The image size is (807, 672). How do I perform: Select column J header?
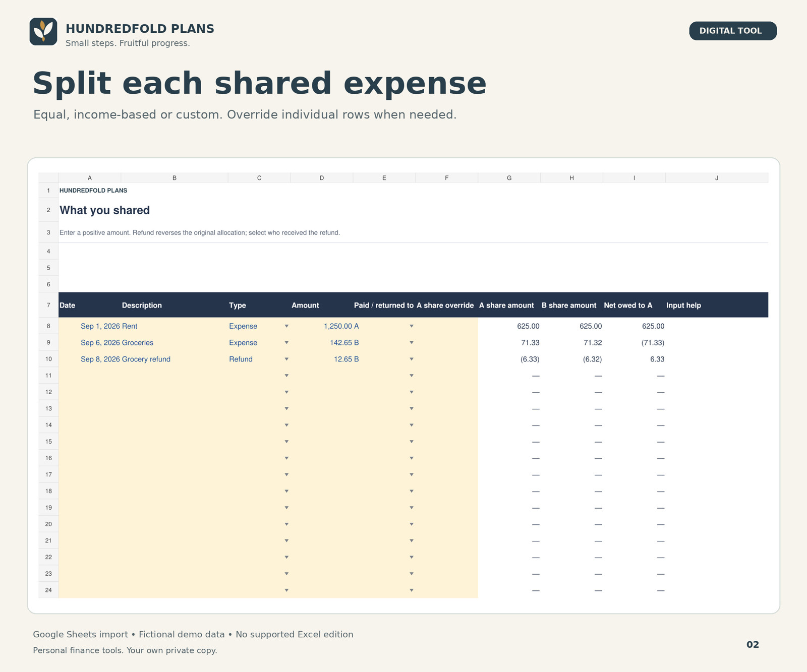pyautogui.click(x=717, y=178)
